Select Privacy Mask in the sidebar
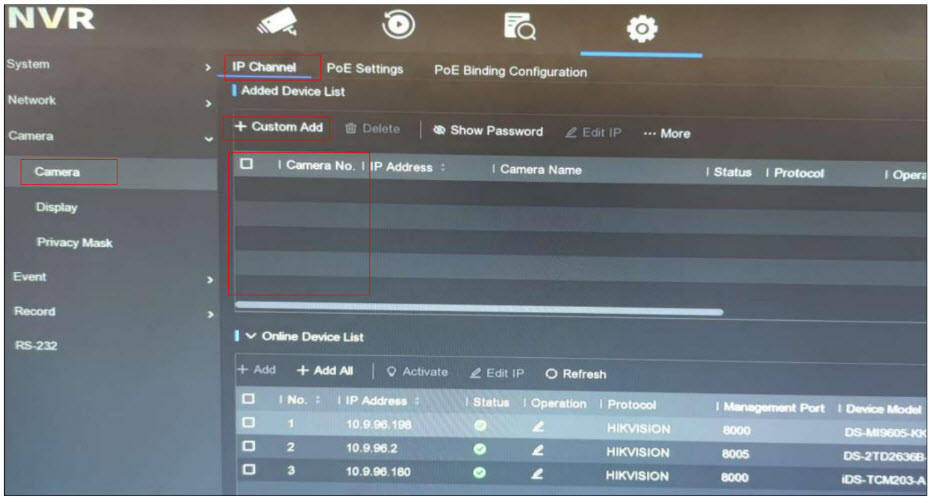This screenshot has width=931, height=503. click(x=74, y=243)
